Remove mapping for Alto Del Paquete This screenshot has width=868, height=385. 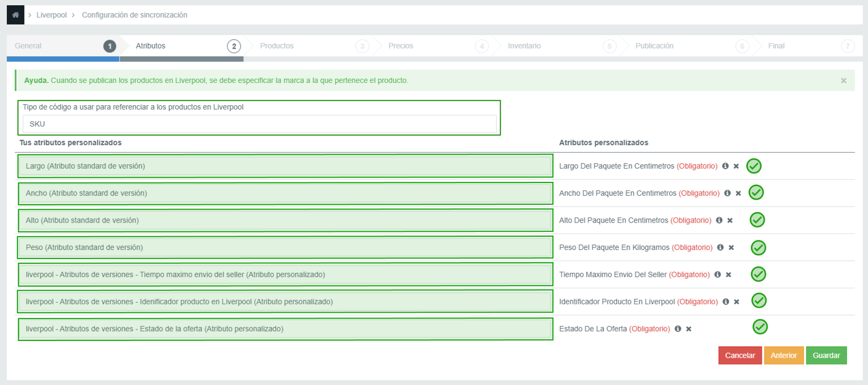(x=730, y=220)
